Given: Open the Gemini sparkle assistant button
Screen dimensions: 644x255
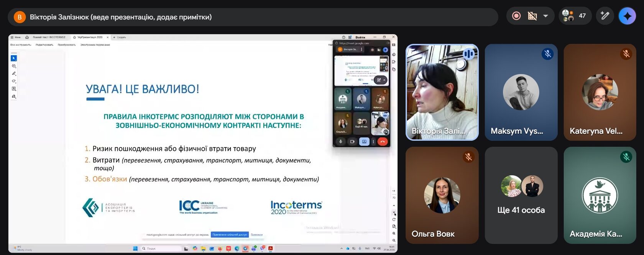Looking at the screenshot, I should coord(627,16).
